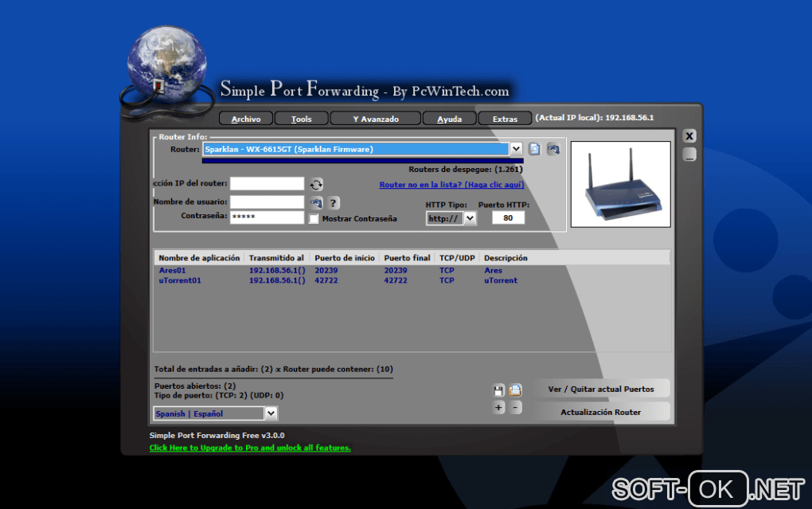The width and height of the screenshot is (812, 509).
Task: Toggle Mostrar Contraseña checkbox
Action: (x=314, y=219)
